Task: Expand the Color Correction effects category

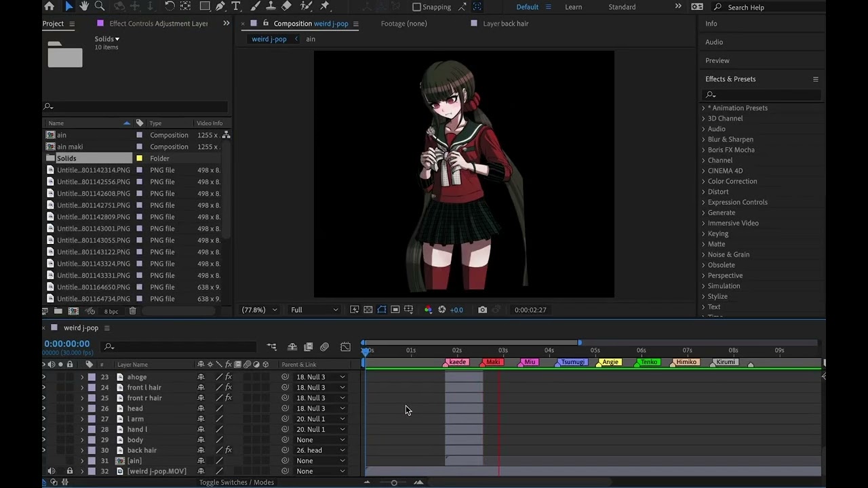Action: point(703,181)
